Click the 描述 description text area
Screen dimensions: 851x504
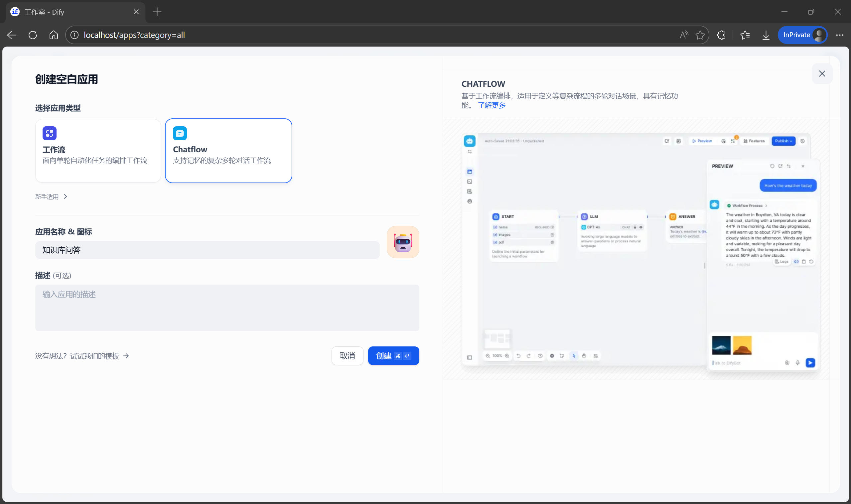[227, 308]
